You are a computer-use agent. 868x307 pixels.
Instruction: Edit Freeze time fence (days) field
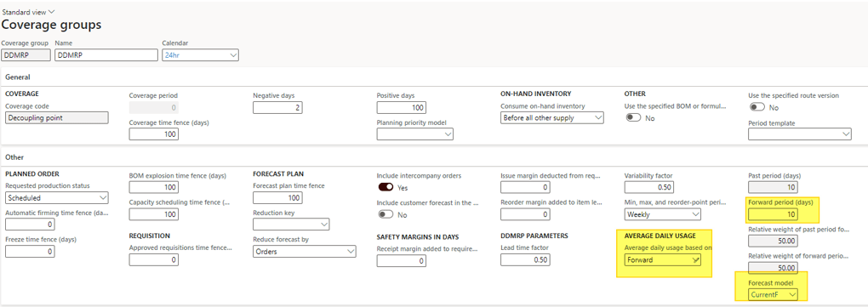[x=30, y=252]
